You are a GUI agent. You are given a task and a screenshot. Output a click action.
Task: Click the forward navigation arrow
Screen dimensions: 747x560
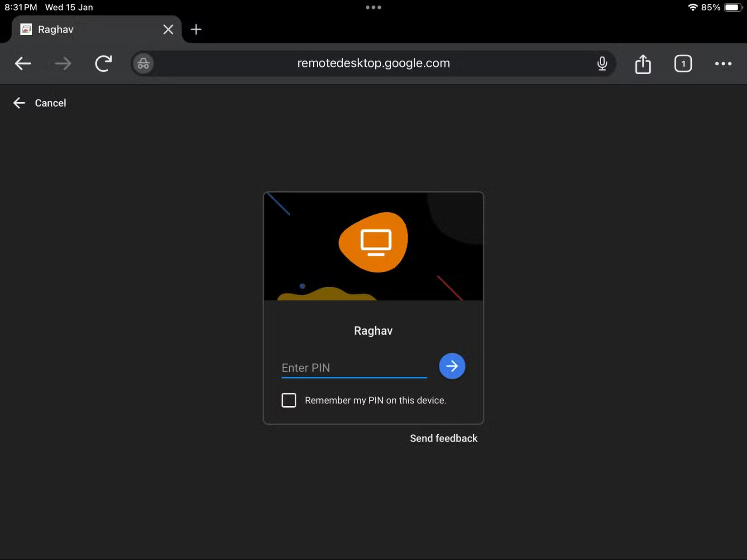(x=63, y=63)
